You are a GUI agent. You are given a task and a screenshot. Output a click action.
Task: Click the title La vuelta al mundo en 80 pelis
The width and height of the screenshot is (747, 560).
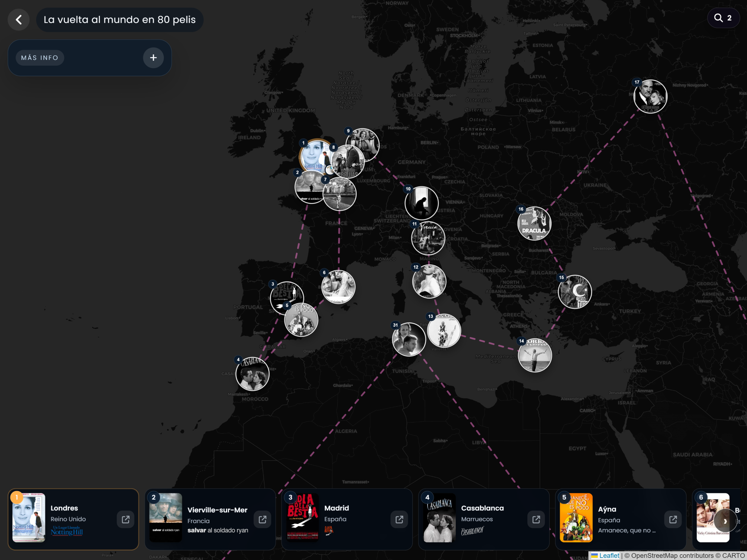(x=119, y=20)
